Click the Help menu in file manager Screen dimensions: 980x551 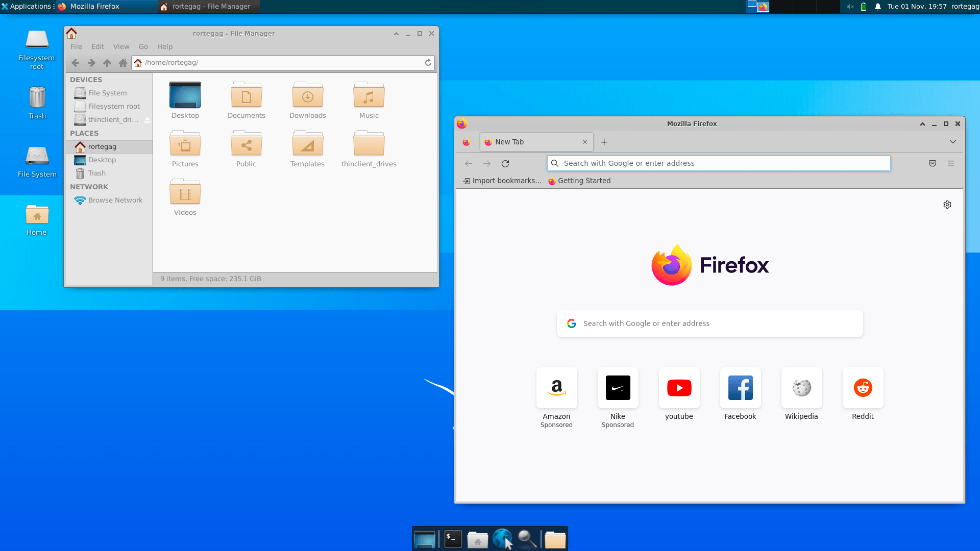coord(164,46)
